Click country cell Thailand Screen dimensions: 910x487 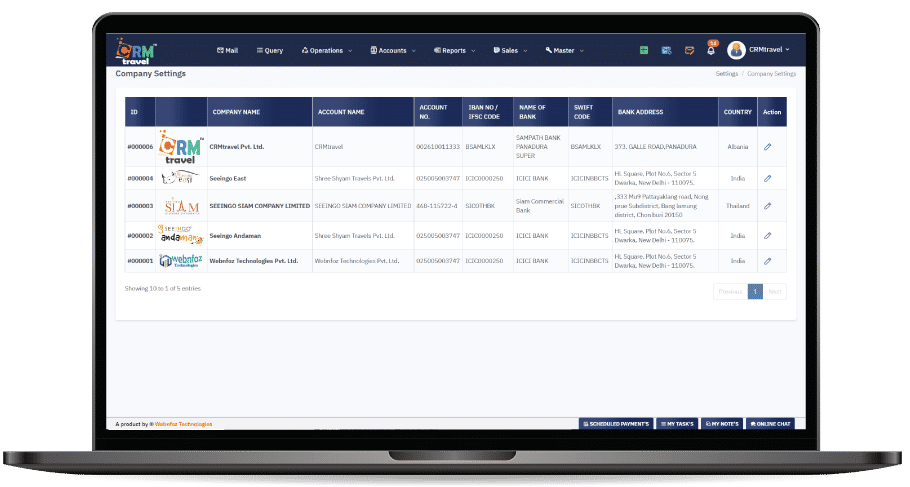[x=738, y=206]
